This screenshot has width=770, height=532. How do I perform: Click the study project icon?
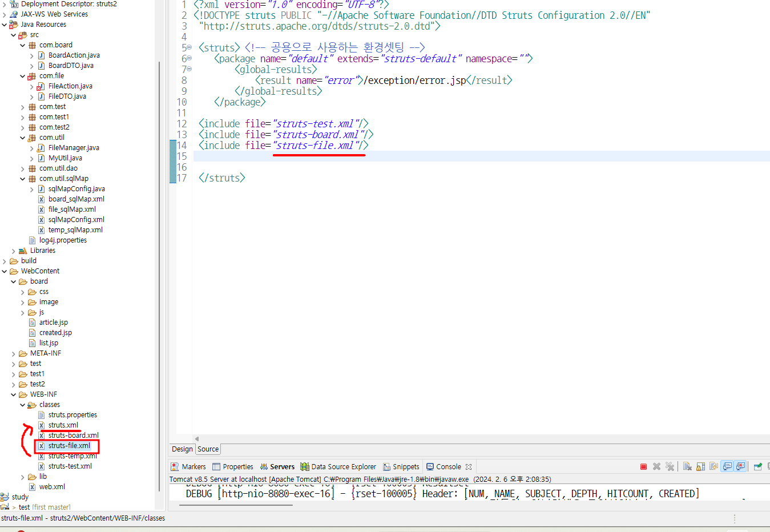[5, 497]
